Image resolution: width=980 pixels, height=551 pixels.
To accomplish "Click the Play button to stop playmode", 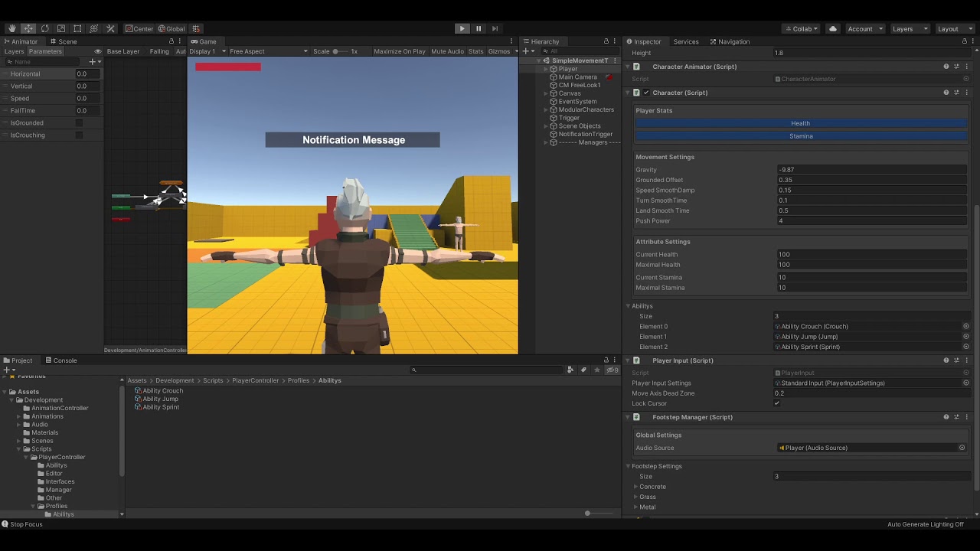I will [x=462, y=28].
